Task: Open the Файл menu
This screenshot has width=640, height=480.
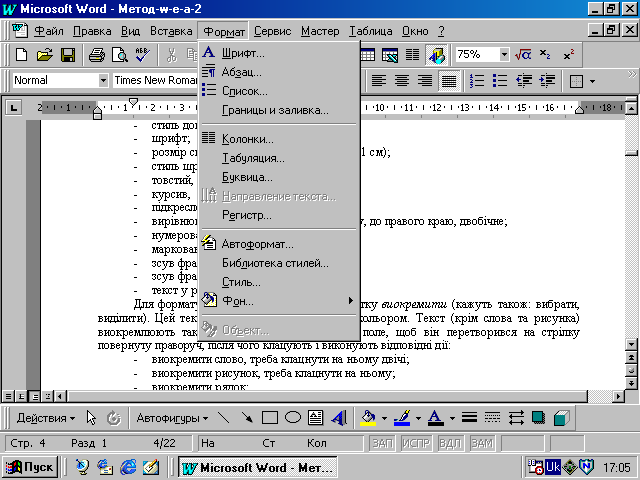Action: [x=49, y=31]
